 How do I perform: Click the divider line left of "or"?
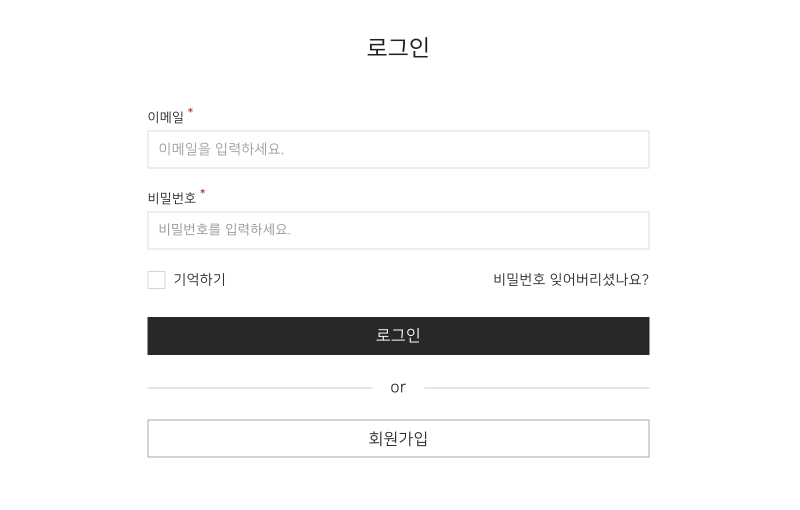[x=260, y=388]
